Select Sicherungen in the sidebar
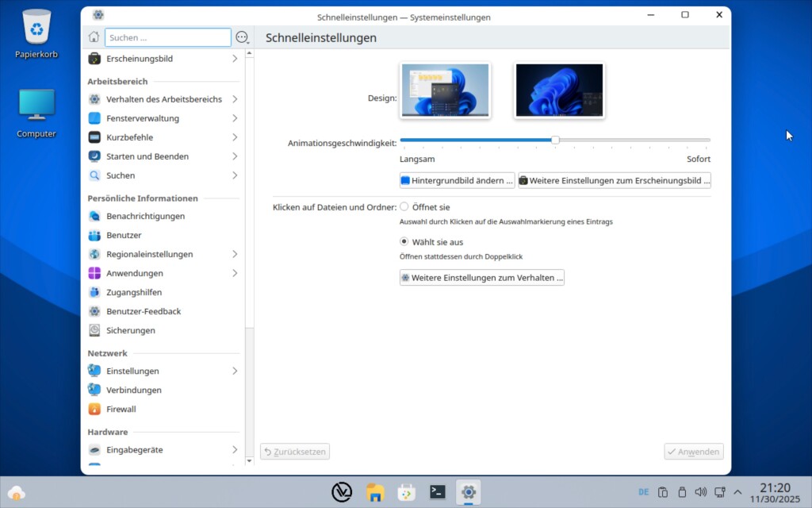 coord(131,331)
